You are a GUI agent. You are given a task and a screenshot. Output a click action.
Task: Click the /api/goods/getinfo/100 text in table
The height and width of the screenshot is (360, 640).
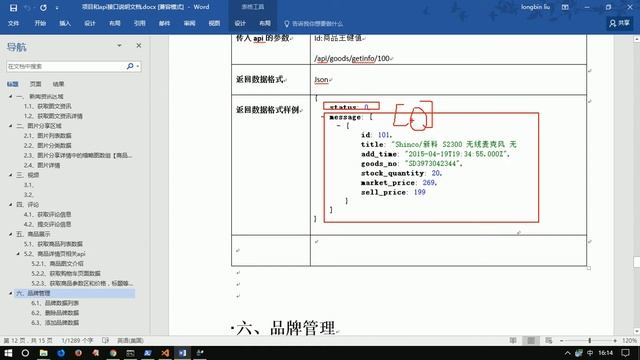(x=353, y=58)
